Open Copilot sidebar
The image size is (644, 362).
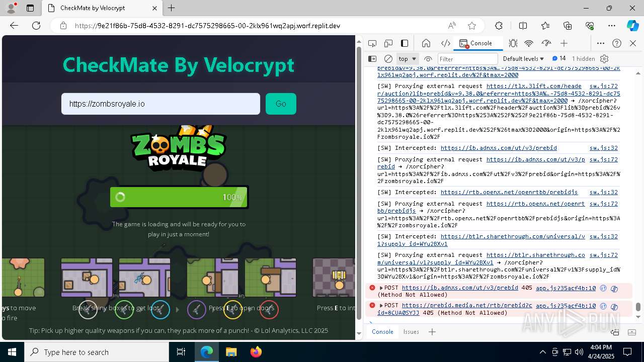pyautogui.click(x=632, y=26)
